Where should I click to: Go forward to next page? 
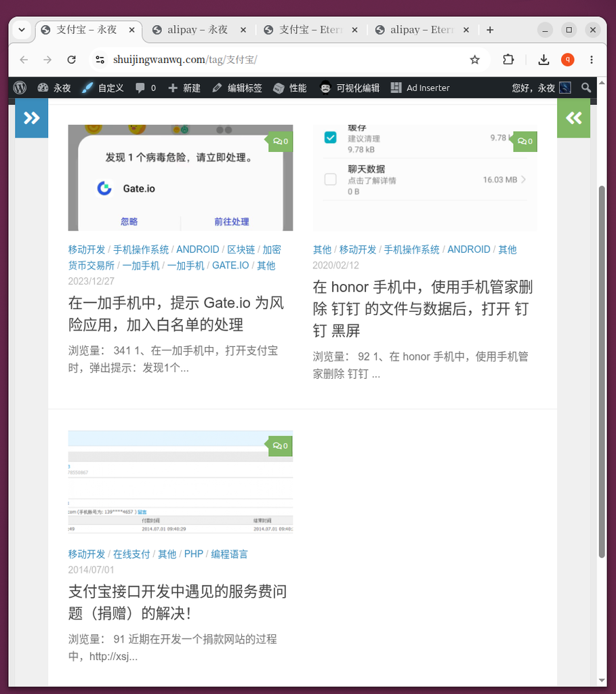(x=47, y=60)
